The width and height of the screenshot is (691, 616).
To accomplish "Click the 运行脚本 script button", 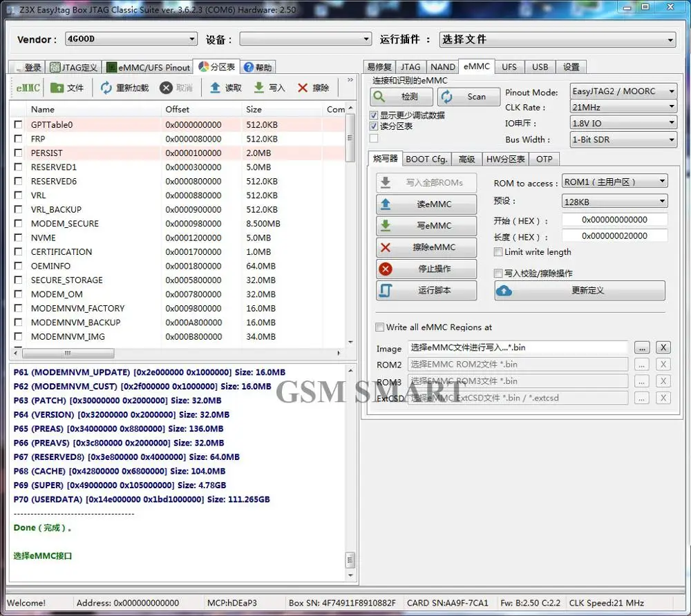I will point(426,290).
